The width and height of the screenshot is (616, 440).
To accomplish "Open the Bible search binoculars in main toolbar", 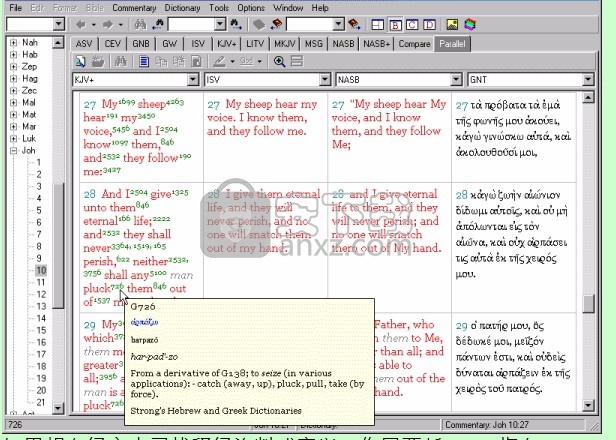I will click(x=140, y=25).
